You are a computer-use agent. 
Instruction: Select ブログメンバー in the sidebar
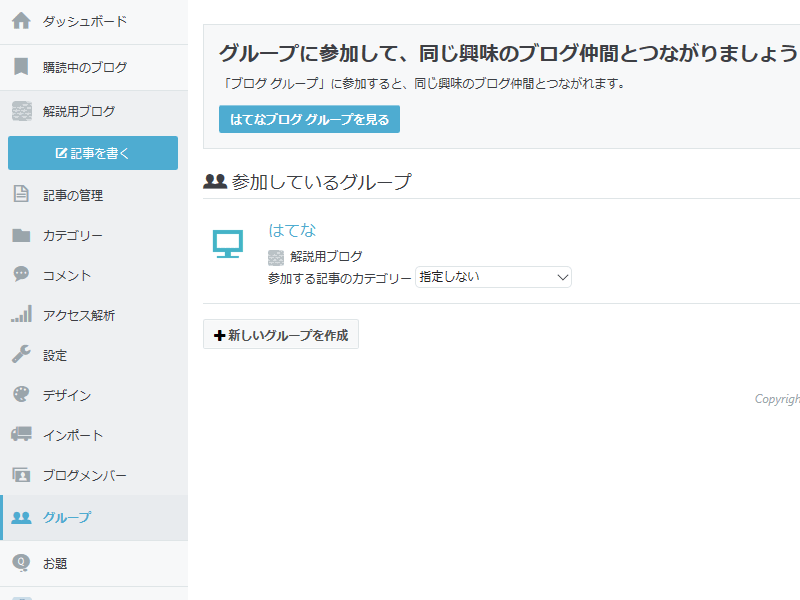94,475
